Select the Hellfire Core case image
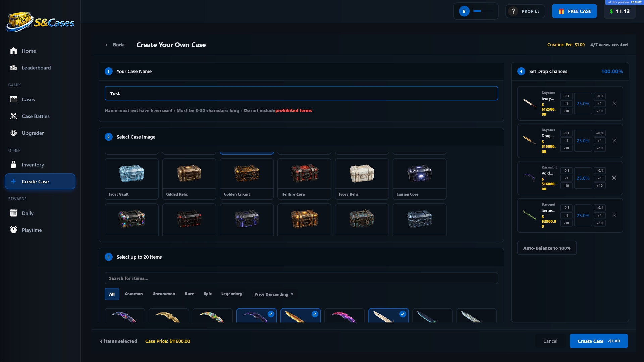 [304, 179]
